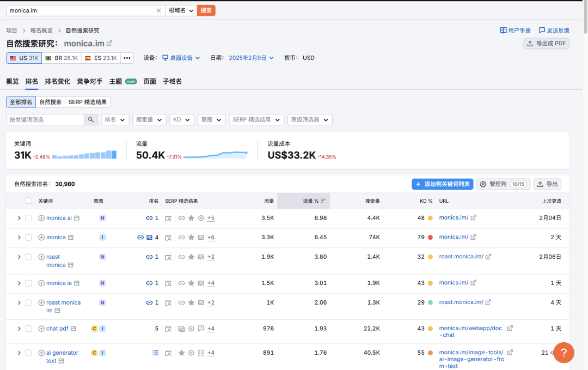Image resolution: width=588 pixels, height=370 pixels.
Task: Switch to the 子域名 tab
Action: coord(172,81)
